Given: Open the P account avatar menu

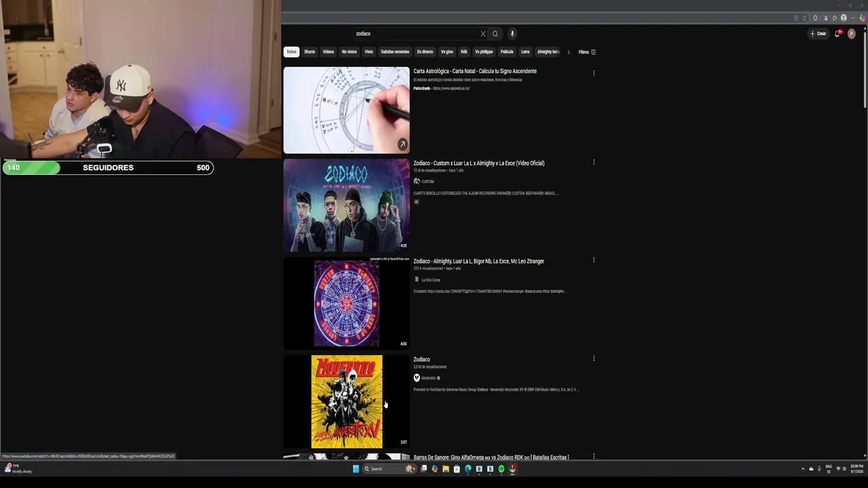Looking at the screenshot, I should coord(852,34).
